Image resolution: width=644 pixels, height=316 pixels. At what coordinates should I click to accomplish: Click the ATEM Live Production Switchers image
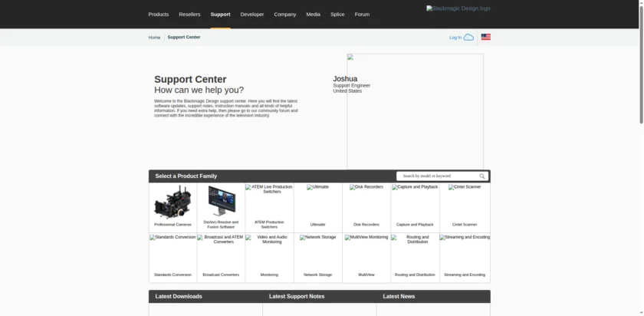pos(269,189)
